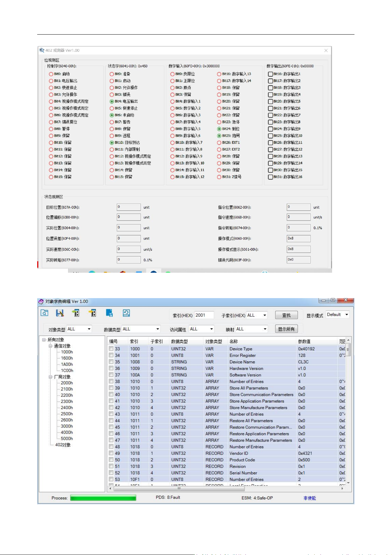This screenshot has height=555, width=392.
Task: Click the 查找 search button
Action: 286,315
